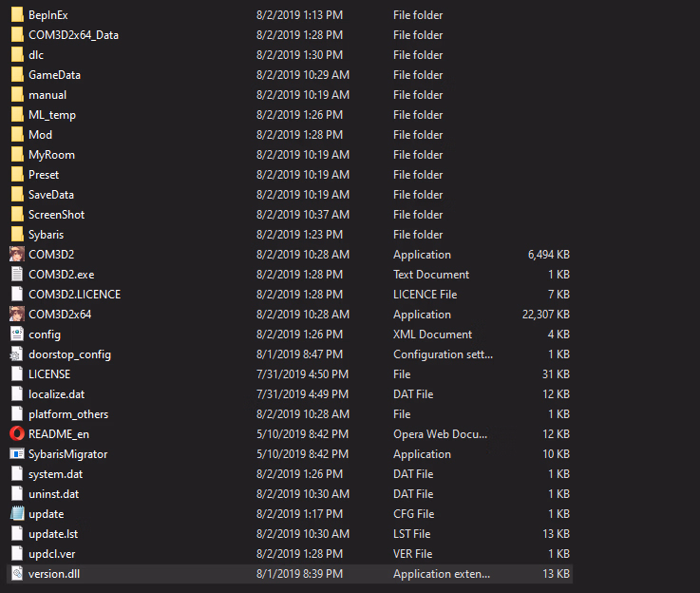The width and height of the screenshot is (700, 593).
Task: Click the ML_temp folder icon
Action: tap(17, 114)
